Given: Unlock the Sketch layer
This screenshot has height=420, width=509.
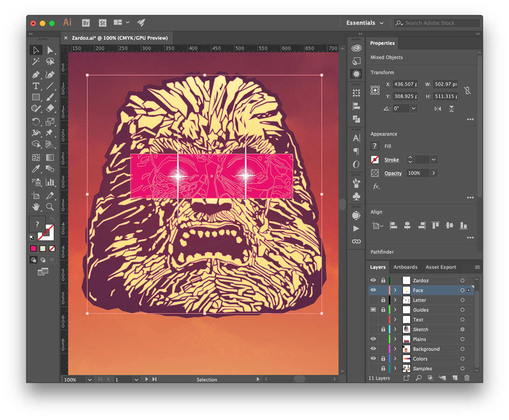Looking at the screenshot, I should click(x=383, y=329).
